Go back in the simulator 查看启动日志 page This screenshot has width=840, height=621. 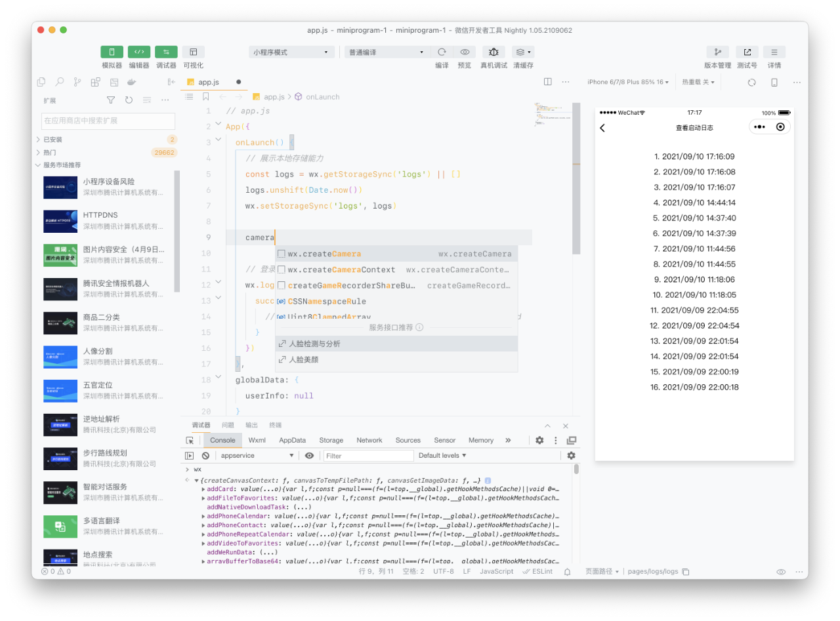click(x=602, y=128)
